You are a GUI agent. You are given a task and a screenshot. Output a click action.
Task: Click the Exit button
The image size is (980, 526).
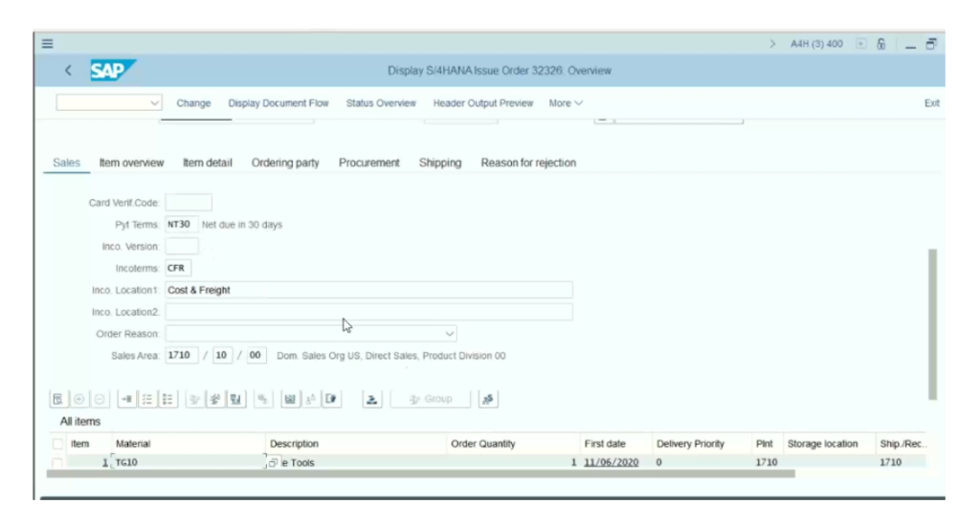932,103
